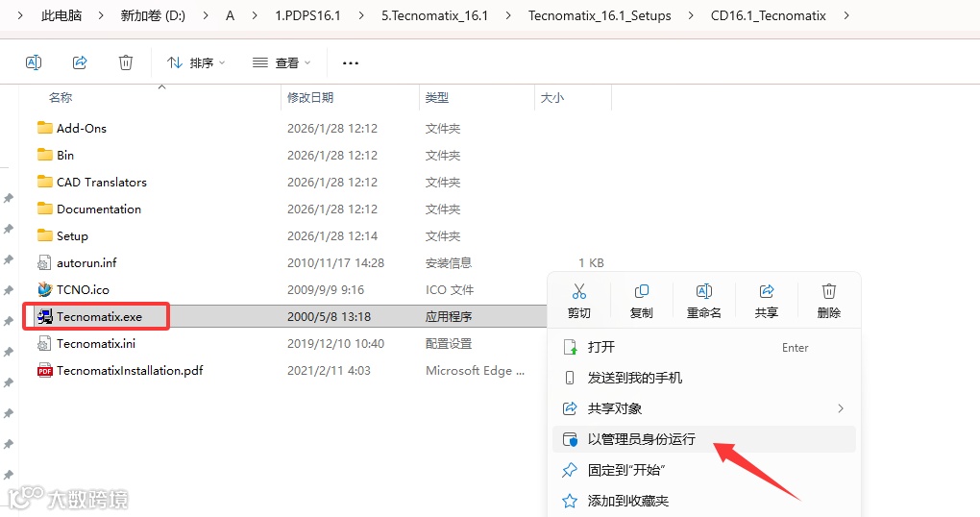Choose Open (打开) in context menu
The image size is (980, 517).
703,347
